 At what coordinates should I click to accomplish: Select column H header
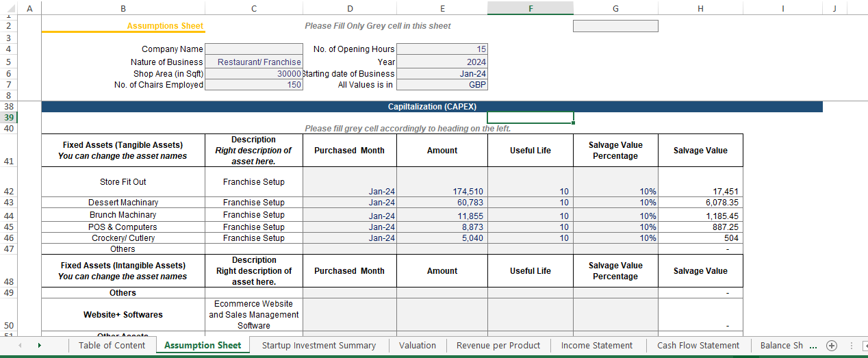(x=700, y=8)
